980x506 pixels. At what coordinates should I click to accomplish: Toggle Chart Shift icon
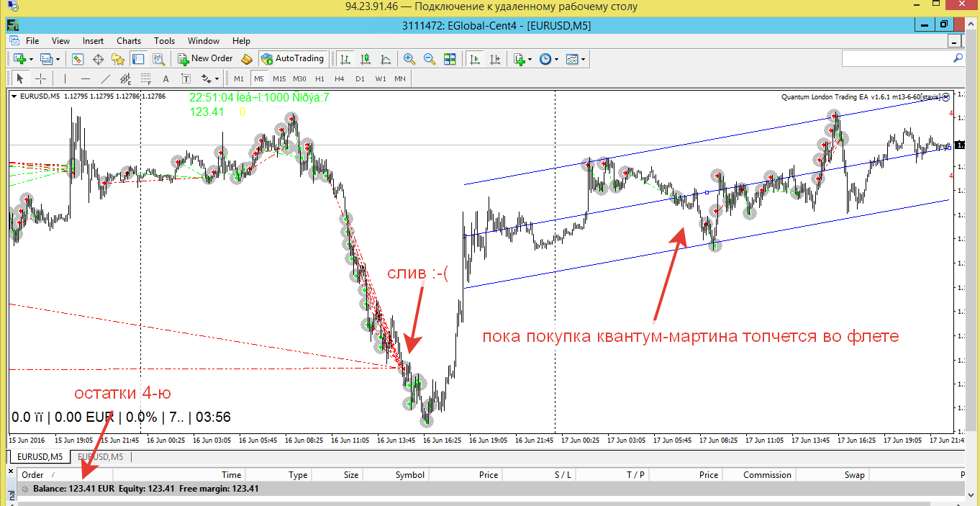click(x=495, y=59)
